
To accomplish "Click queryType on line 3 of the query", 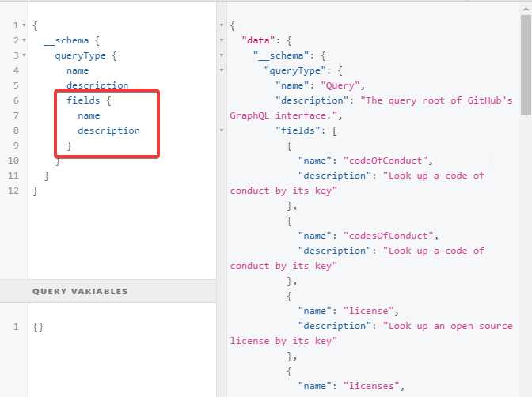I will [x=81, y=55].
